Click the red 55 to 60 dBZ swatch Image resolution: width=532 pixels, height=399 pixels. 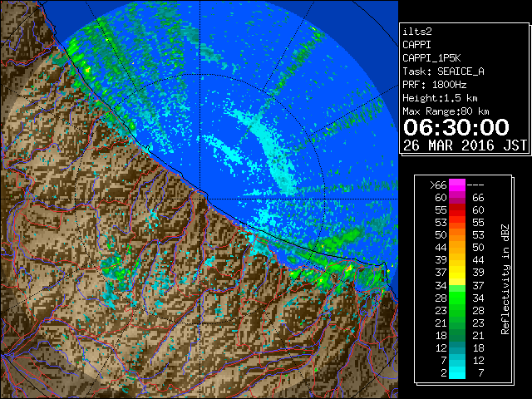(x=457, y=210)
